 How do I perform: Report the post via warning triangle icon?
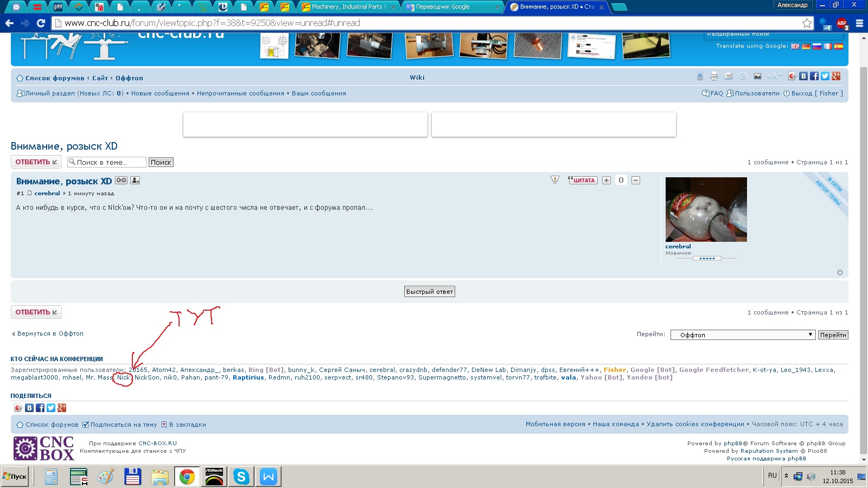tap(555, 180)
